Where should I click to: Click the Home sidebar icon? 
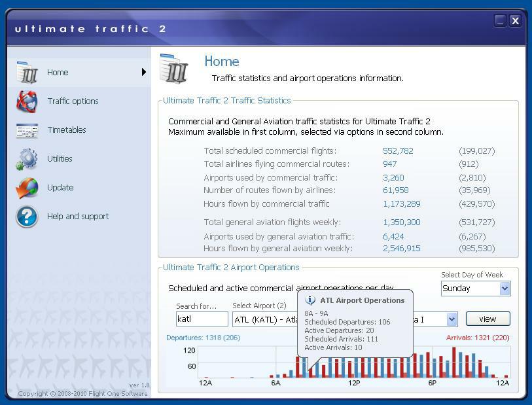click(27, 73)
